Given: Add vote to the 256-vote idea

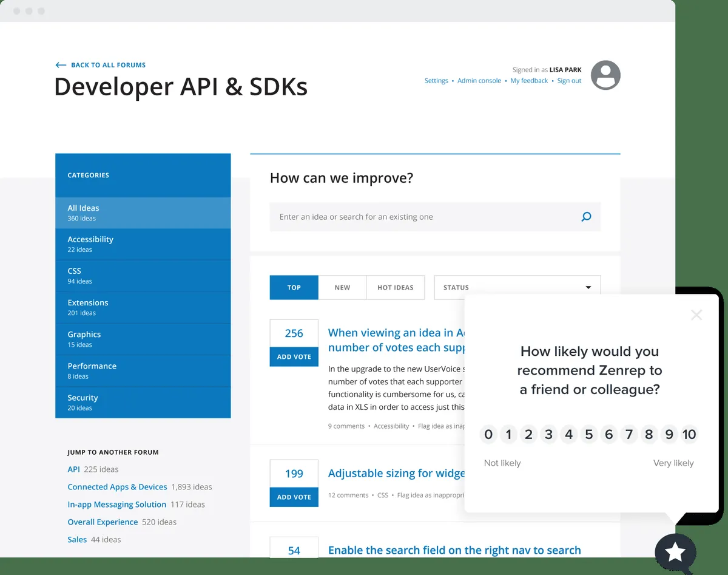Looking at the screenshot, I should (x=294, y=357).
